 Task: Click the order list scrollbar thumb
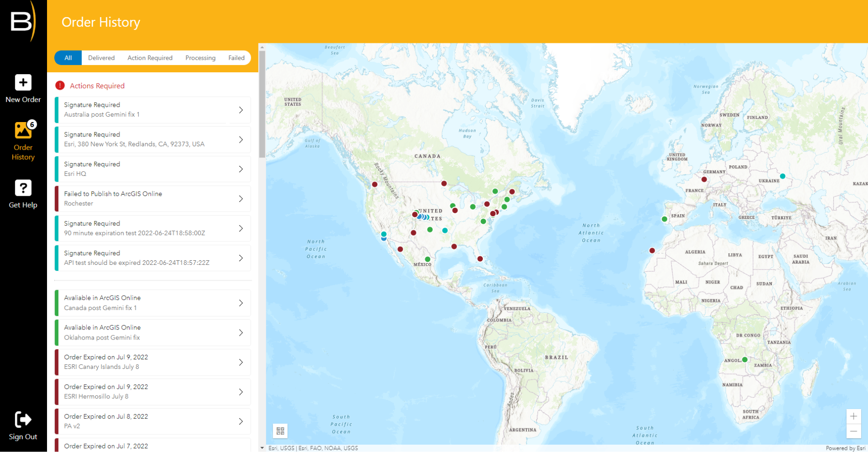[x=262, y=104]
